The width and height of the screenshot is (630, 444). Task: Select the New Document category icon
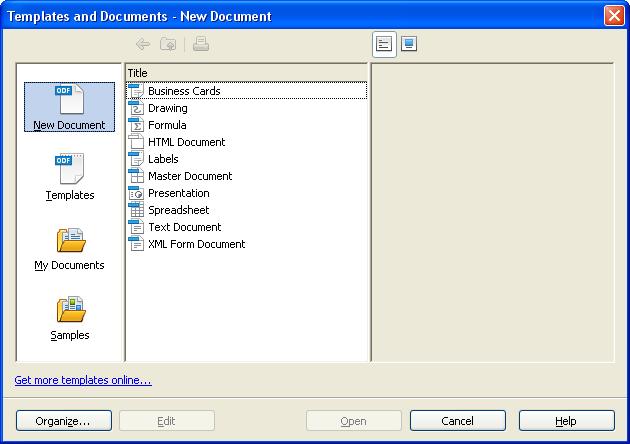(70, 99)
